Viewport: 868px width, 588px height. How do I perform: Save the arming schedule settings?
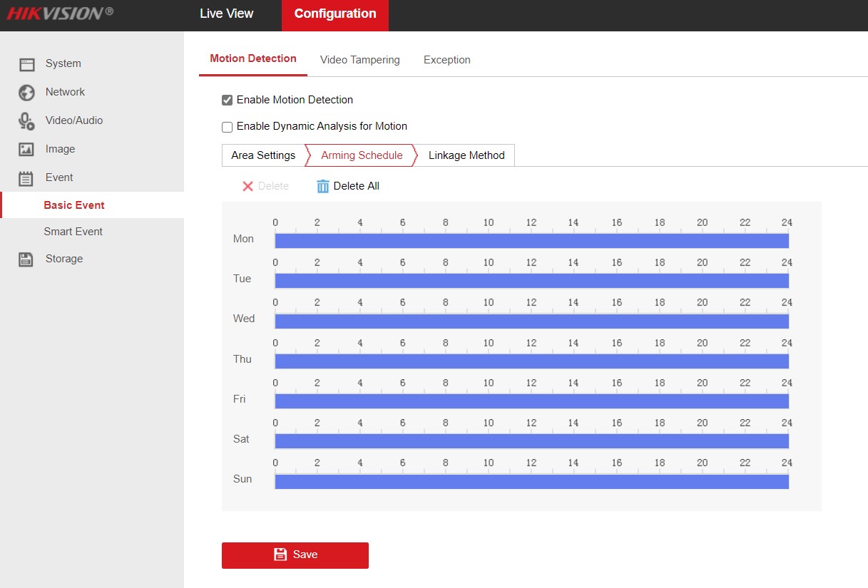[x=295, y=555]
